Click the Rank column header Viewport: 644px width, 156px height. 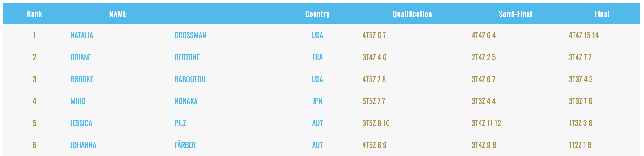tap(34, 14)
